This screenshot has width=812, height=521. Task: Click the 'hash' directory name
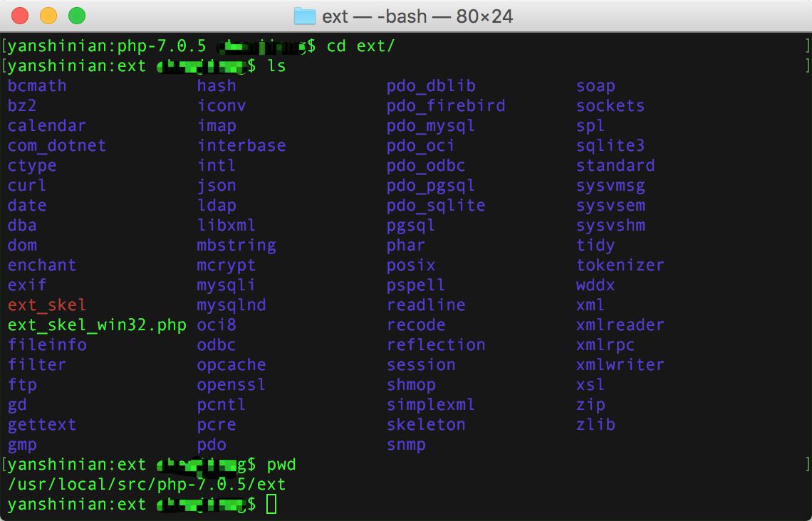217,86
